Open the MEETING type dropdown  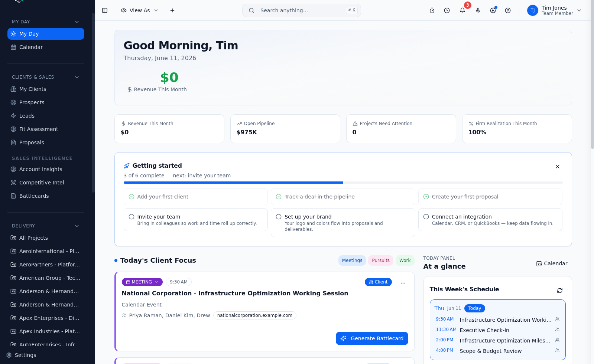click(142, 282)
